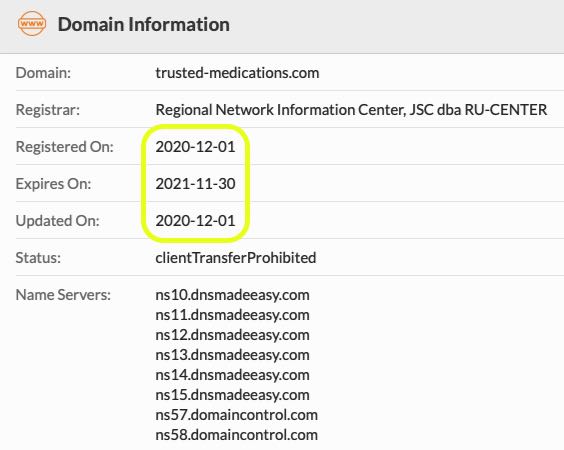This screenshot has width=564, height=450.
Task: Select the trusted-medications.com domain text
Action: click(237, 73)
